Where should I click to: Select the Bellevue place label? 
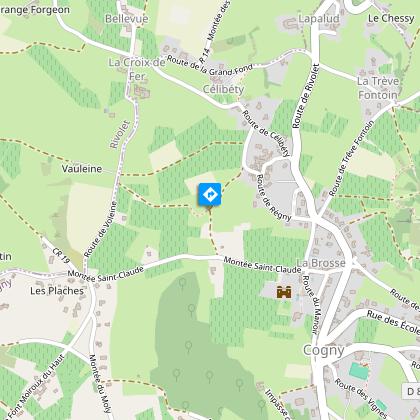pyautogui.click(x=126, y=19)
